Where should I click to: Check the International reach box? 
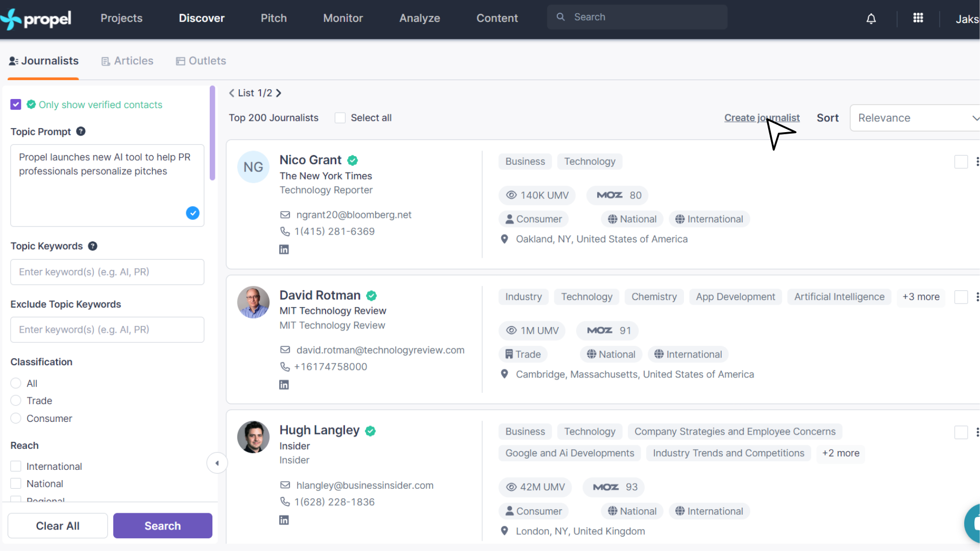(x=16, y=466)
